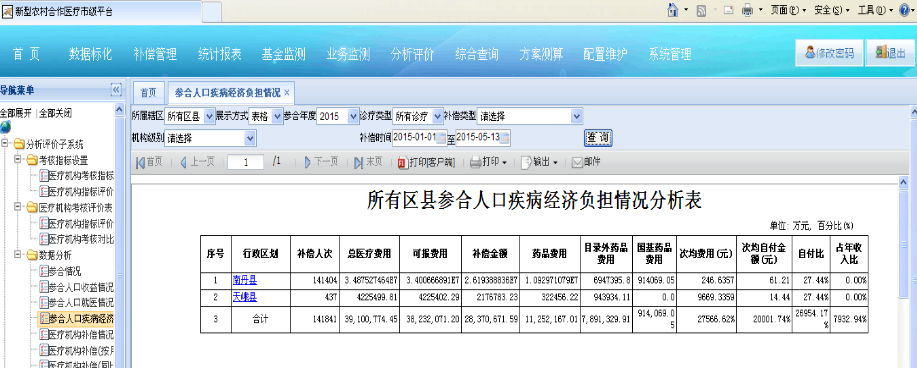Open the 南丹县 link in table

[x=244, y=280]
